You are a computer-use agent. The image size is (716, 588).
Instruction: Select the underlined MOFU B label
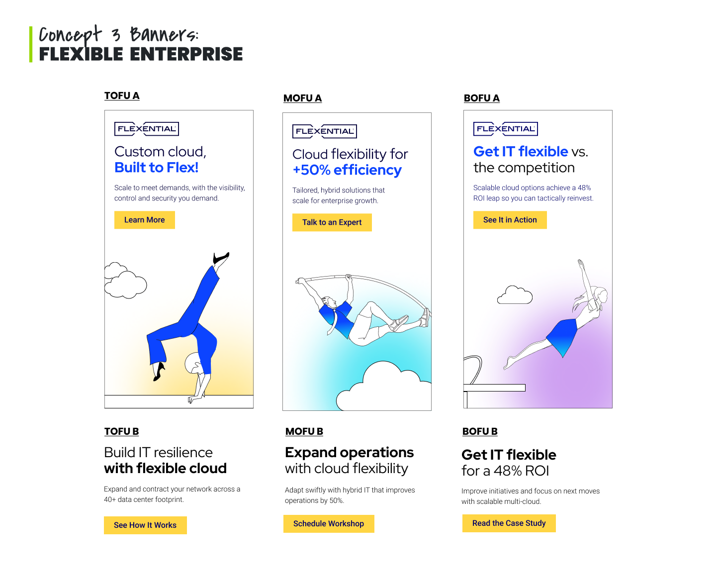coord(304,431)
